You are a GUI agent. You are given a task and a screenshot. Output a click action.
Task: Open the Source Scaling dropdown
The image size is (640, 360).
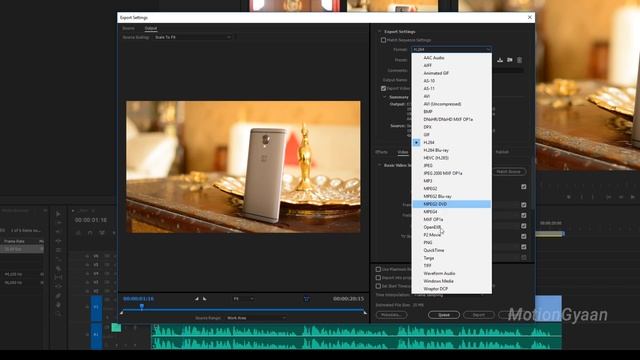[193, 37]
